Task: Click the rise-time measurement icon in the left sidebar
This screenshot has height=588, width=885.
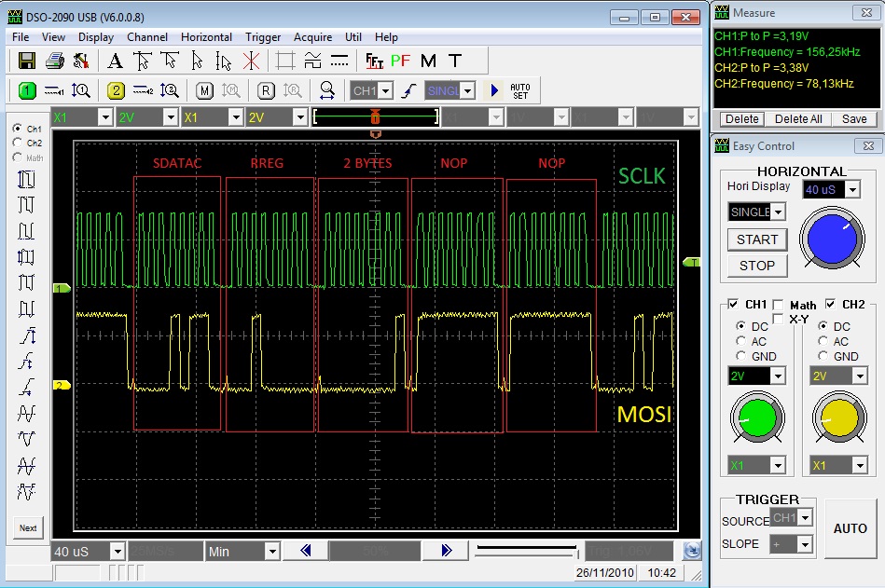Action: (x=26, y=335)
